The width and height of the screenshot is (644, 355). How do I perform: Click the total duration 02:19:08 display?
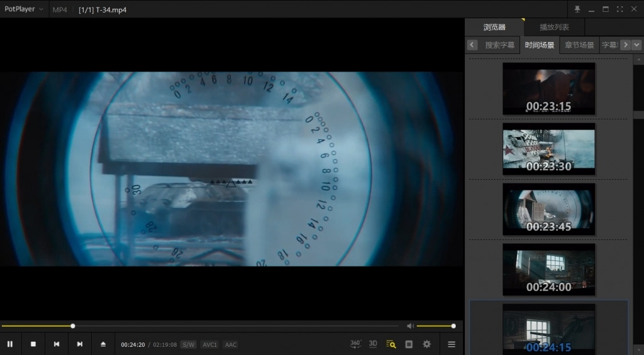pos(165,345)
